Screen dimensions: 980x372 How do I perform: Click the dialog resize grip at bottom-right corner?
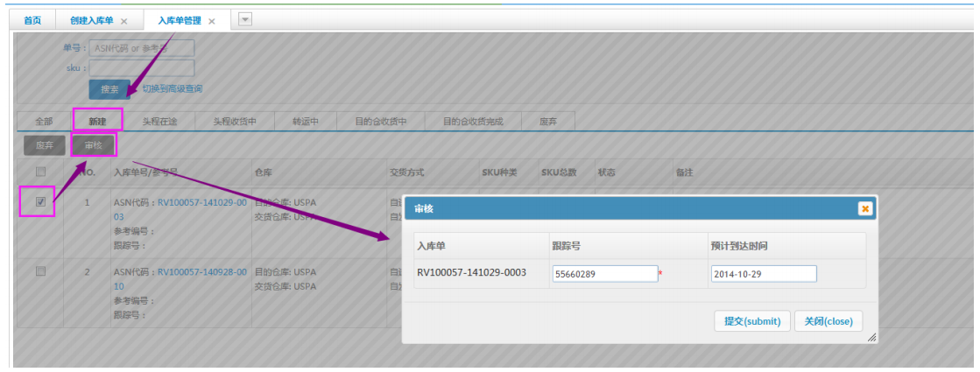871,337
